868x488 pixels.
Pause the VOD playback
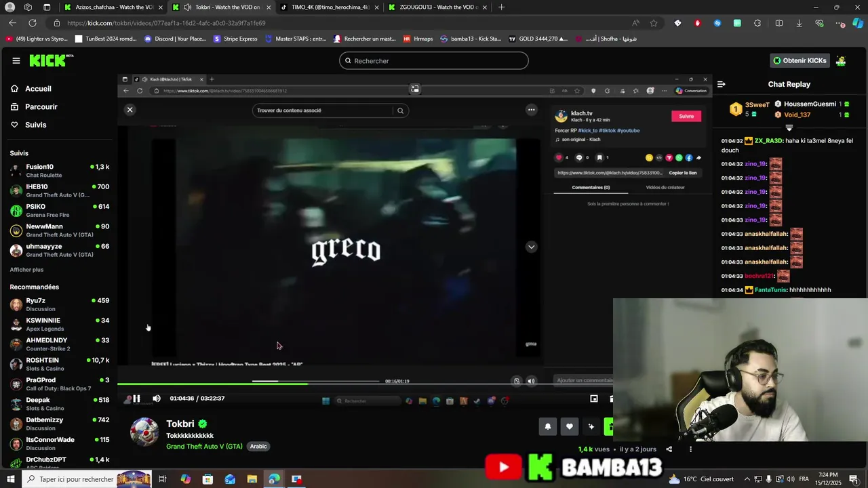click(x=136, y=399)
